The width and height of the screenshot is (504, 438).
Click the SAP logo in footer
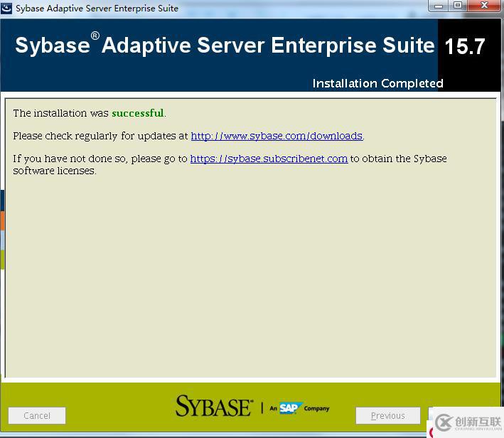[290, 408]
